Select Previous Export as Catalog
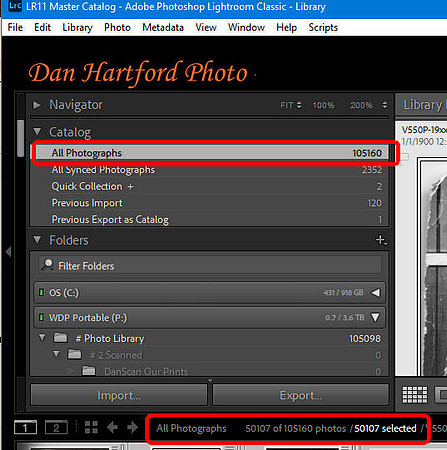 [209, 219]
